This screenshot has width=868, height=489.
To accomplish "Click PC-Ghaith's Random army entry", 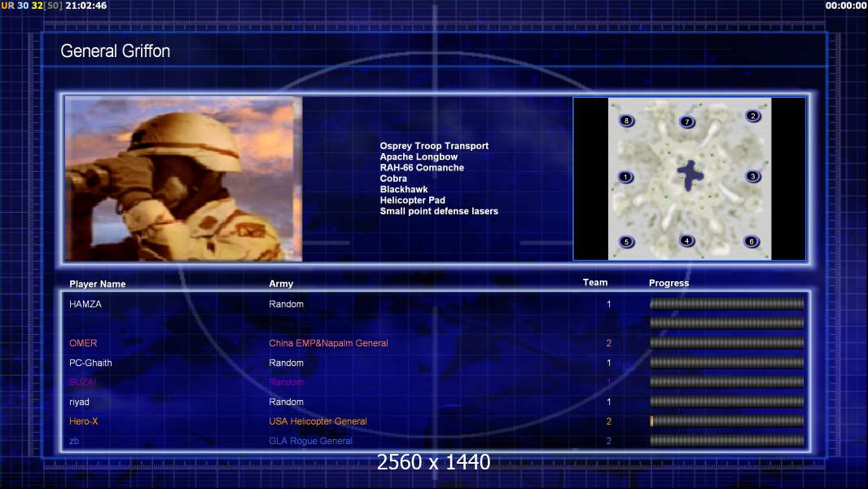I will point(286,363).
